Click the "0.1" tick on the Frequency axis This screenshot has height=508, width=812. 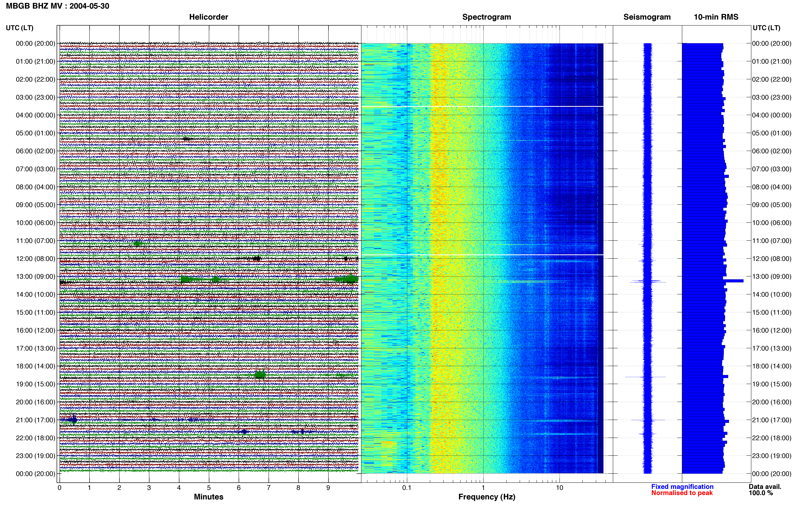click(x=407, y=488)
